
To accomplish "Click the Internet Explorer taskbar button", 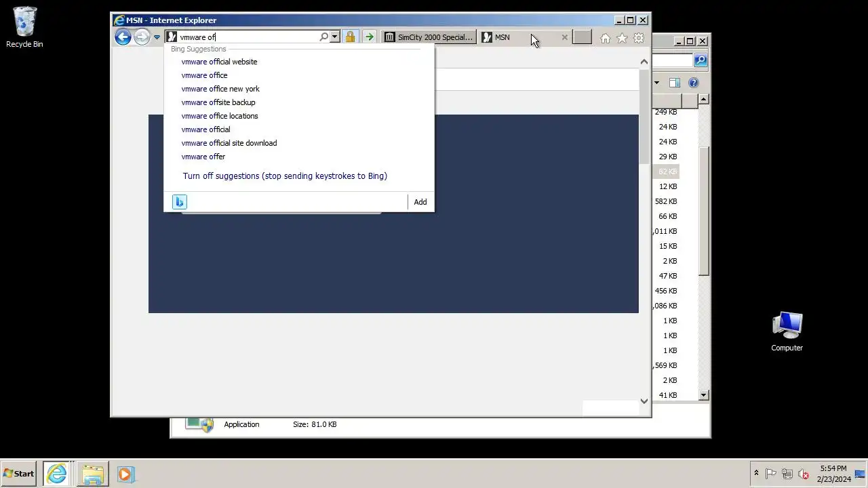I will tap(57, 474).
